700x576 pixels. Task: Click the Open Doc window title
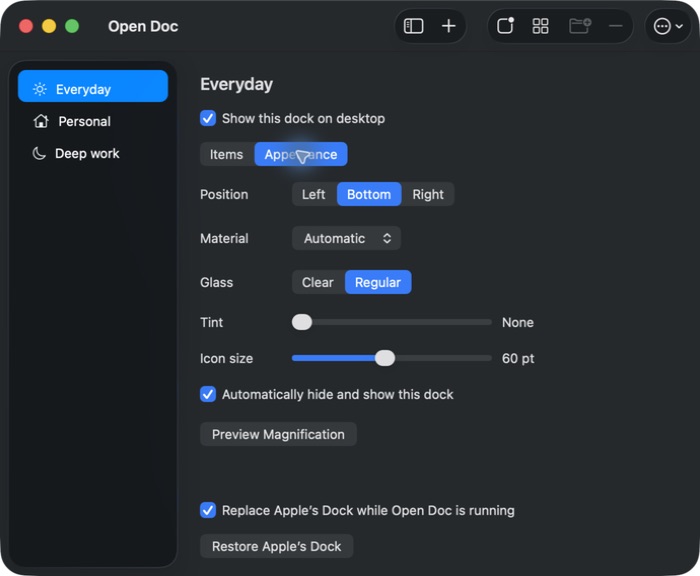coord(143,27)
